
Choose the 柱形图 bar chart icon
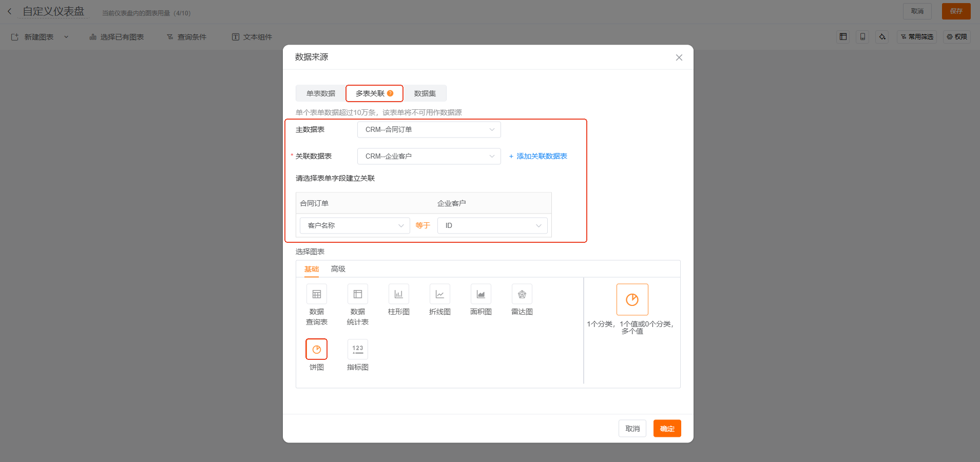pyautogui.click(x=398, y=295)
